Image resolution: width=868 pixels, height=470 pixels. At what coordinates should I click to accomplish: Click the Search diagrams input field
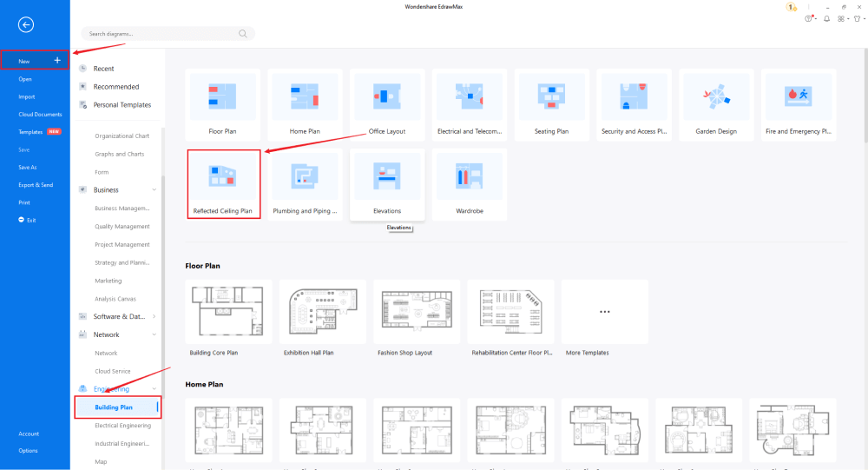(168, 34)
